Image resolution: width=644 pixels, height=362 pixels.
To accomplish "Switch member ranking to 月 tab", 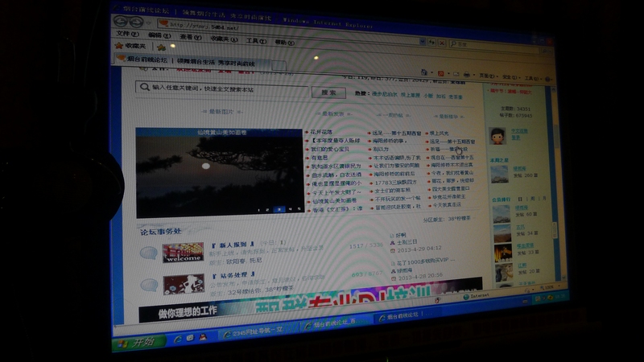I will (544, 198).
